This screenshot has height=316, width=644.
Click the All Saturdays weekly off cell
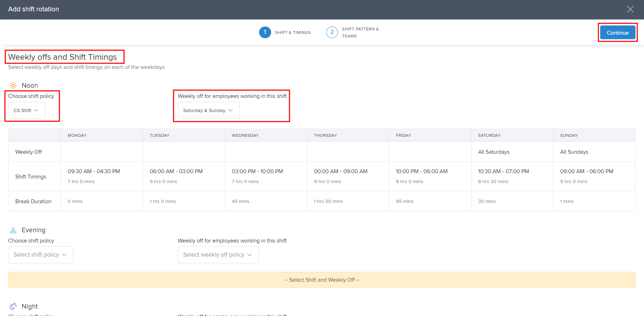(x=494, y=152)
